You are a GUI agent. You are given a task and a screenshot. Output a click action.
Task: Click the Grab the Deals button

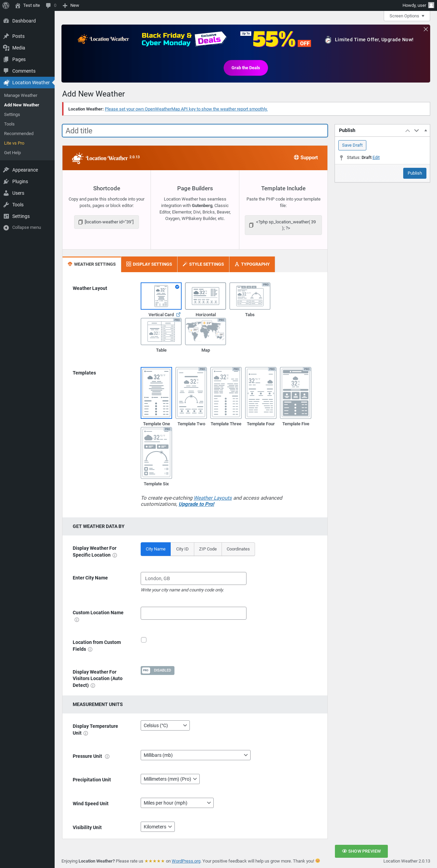[246, 68]
